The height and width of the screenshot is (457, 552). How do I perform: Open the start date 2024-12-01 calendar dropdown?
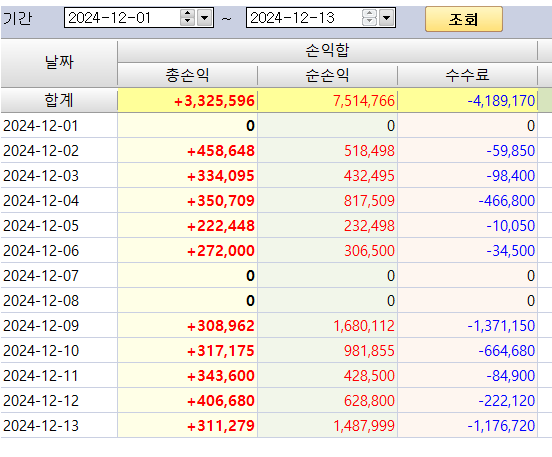[x=205, y=17]
